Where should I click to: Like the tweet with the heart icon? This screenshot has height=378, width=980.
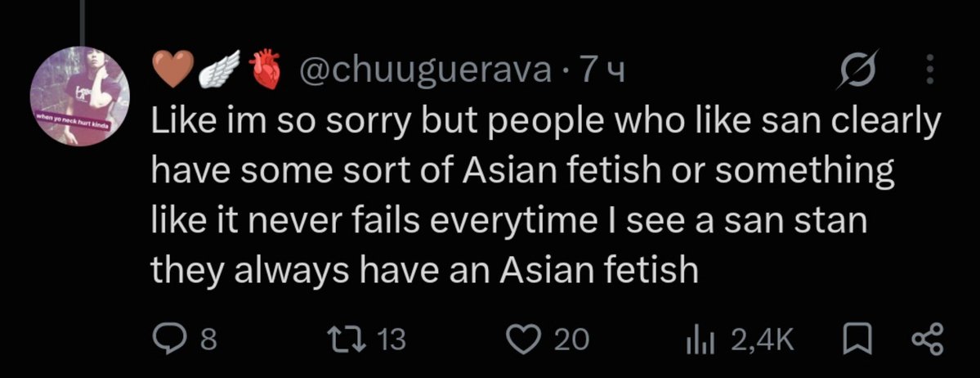point(527,340)
